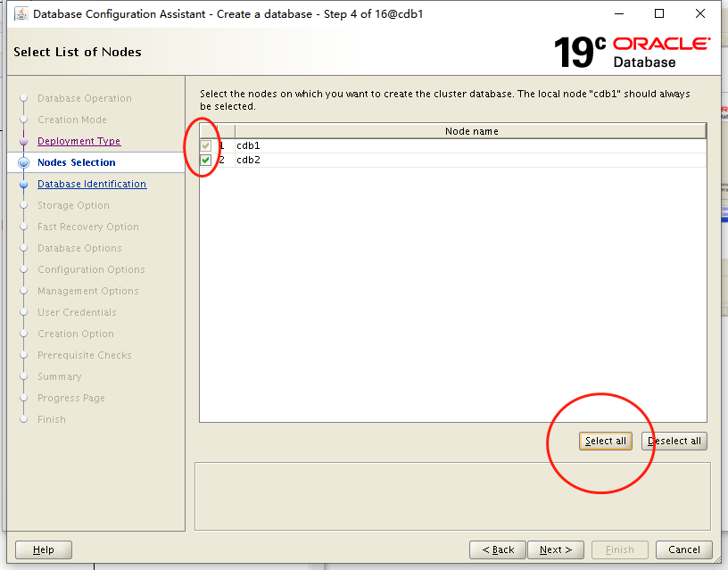Uncheck the cdb2 node checkbox
Image resolution: width=728 pixels, height=570 pixels.
coord(206,161)
